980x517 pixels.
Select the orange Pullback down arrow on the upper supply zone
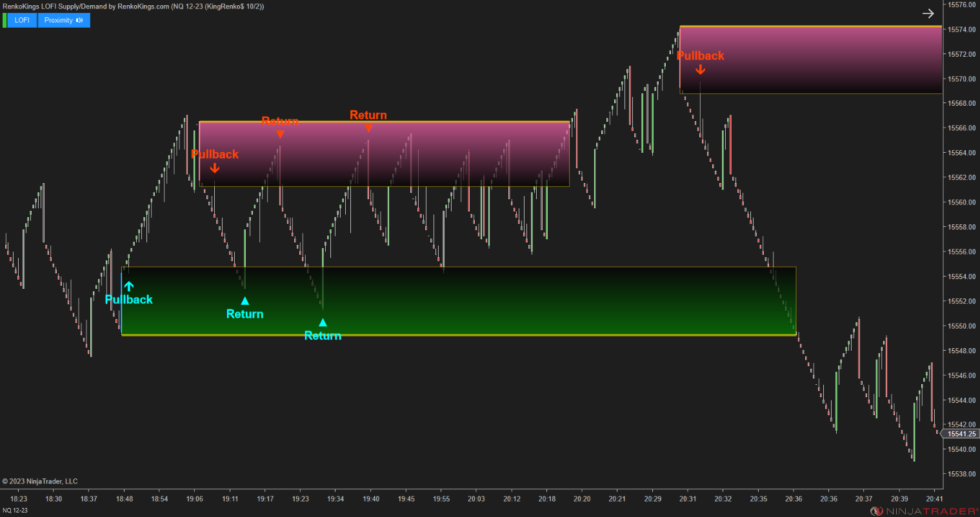(x=701, y=69)
